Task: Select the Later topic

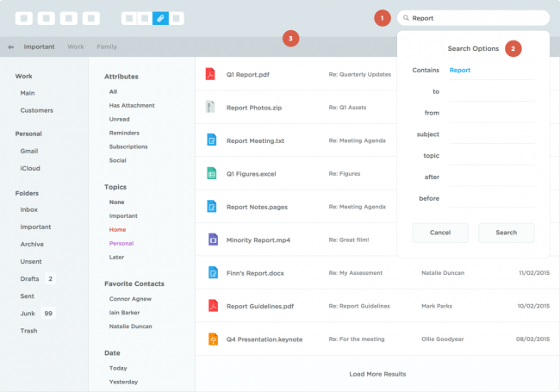Action: [x=117, y=257]
